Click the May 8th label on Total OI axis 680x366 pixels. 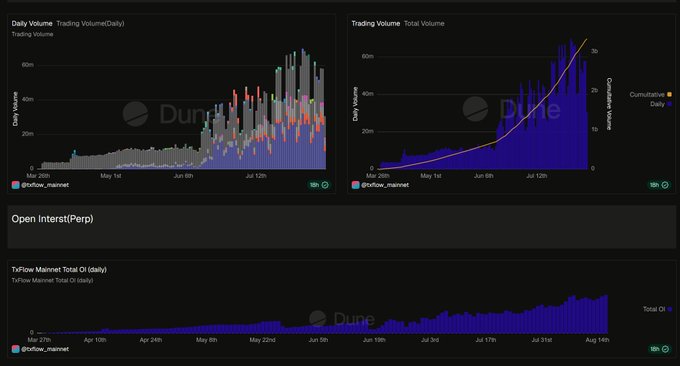[206, 340]
